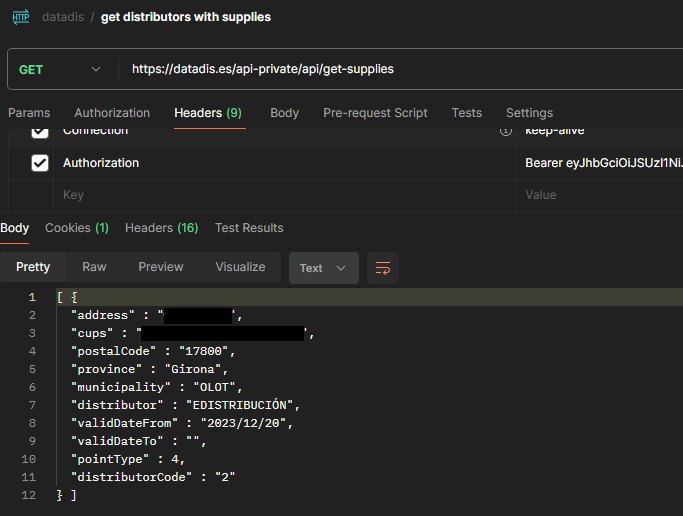Viewport: 683px width, 516px height.
Task: Open the request Authorization tab
Action: click(x=112, y=113)
